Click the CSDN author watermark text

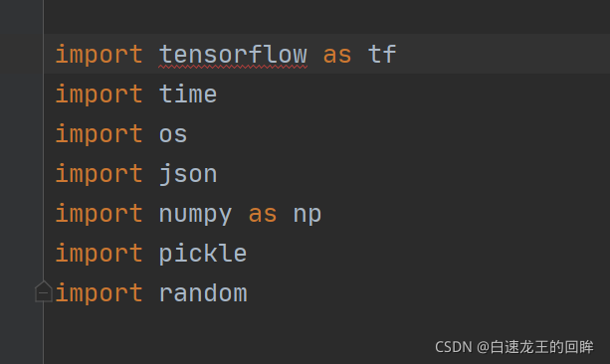[x=513, y=347]
